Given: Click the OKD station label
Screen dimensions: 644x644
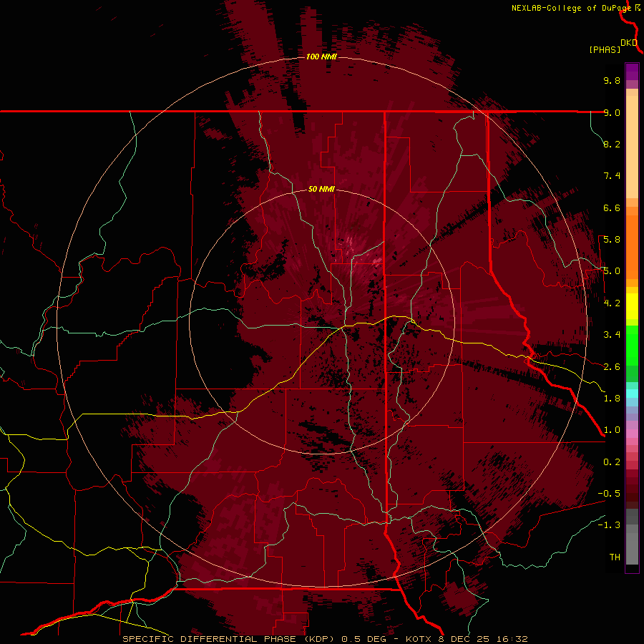Looking at the screenshot, I should pos(629,43).
